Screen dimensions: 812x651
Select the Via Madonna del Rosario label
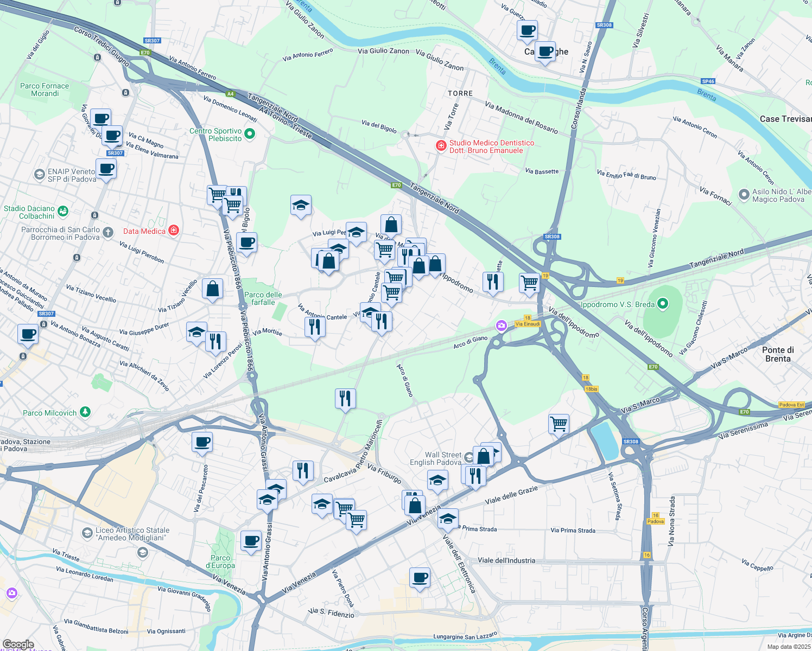click(521, 118)
